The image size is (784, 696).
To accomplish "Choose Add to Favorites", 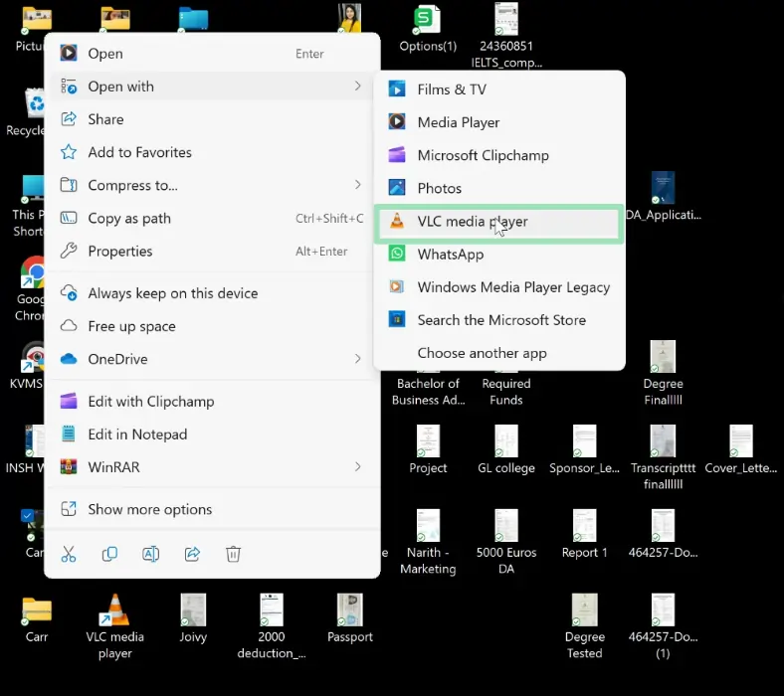I will point(212,152).
